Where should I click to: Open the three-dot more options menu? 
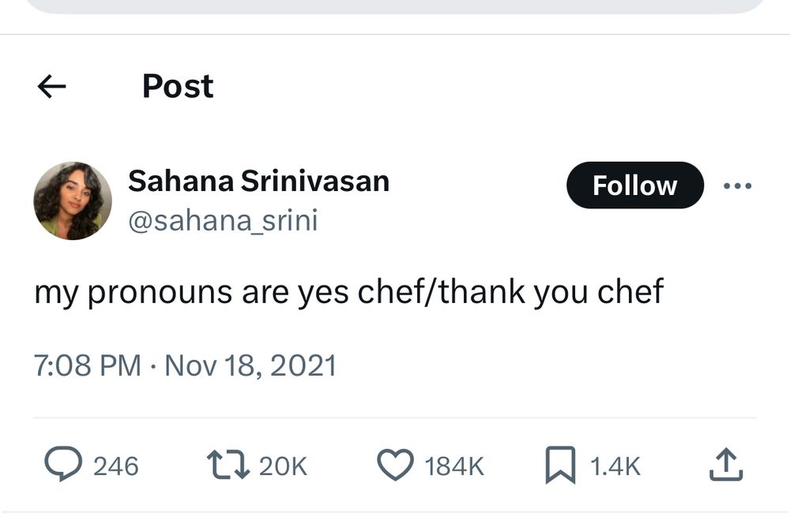pos(737,185)
